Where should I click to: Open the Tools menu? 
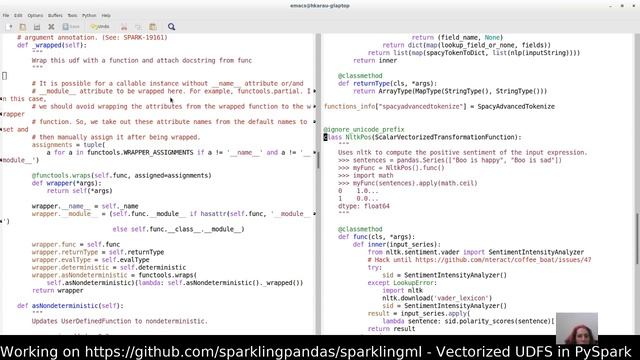(x=72, y=16)
